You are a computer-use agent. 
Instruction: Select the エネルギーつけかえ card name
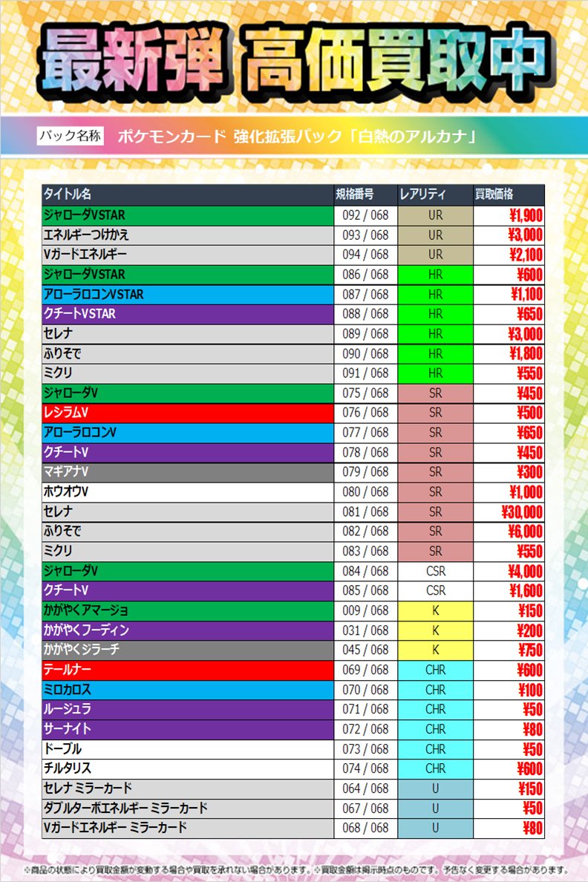pos(86,235)
